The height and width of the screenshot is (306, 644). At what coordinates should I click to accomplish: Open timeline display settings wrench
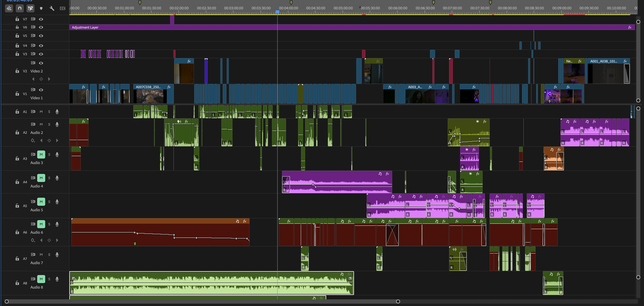click(52, 9)
